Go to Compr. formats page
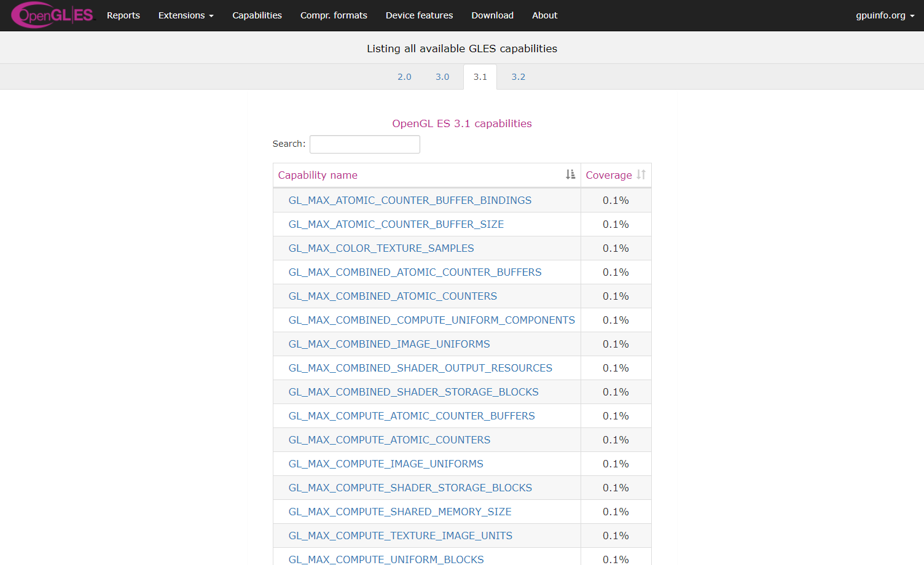Viewport: 924px width, 565px height. pyautogui.click(x=334, y=15)
